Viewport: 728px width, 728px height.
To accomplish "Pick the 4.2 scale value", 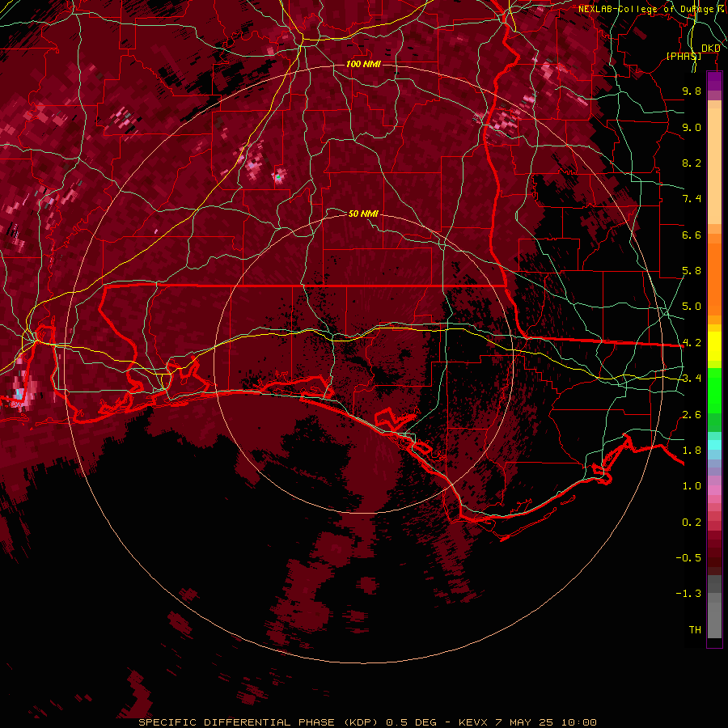I will click(x=692, y=343).
